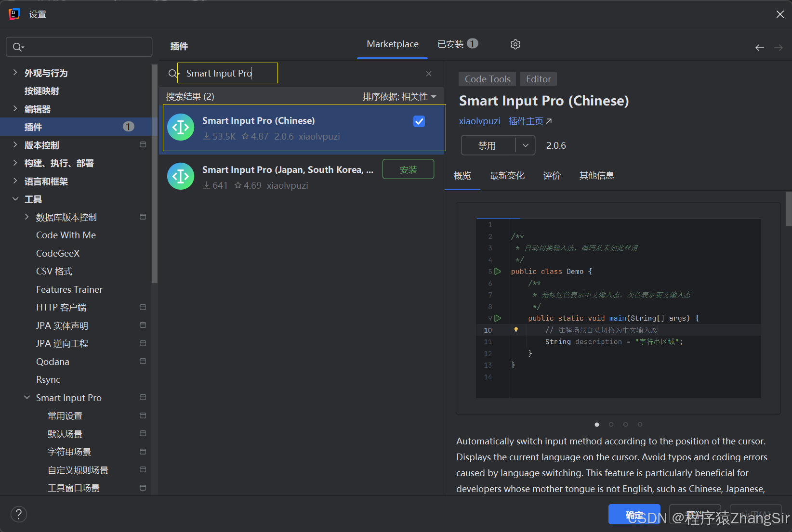Viewport: 792px width, 532px height.
Task: Select 按键映射 in the settings tree
Action: pos(42,91)
